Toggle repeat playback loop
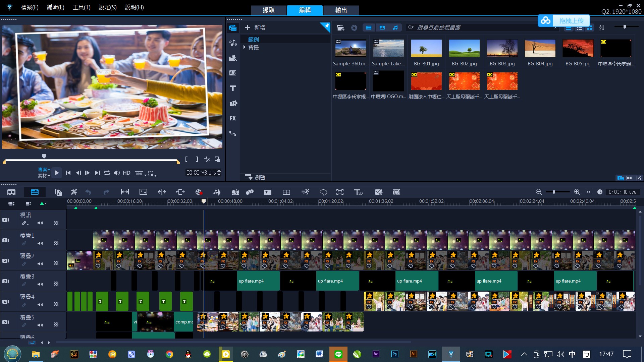 (107, 173)
